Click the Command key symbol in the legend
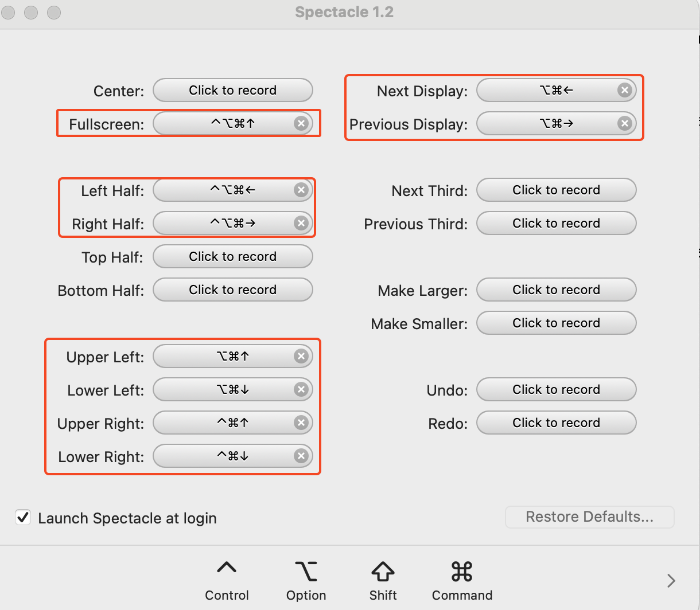 pyautogui.click(x=462, y=571)
